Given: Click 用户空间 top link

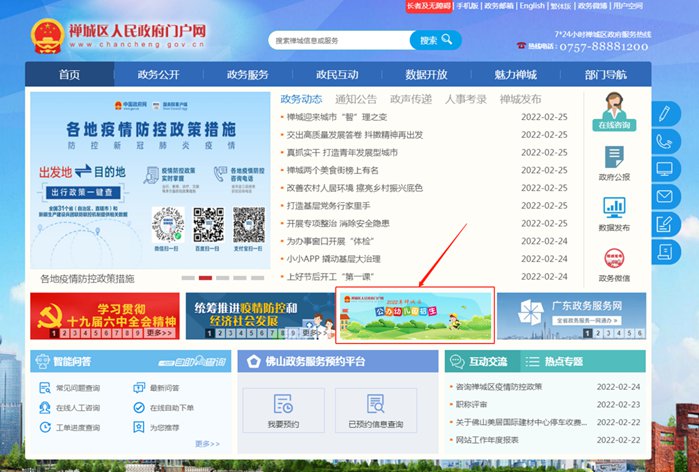Looking at the screenshot, I should click(x=628, y=6).
